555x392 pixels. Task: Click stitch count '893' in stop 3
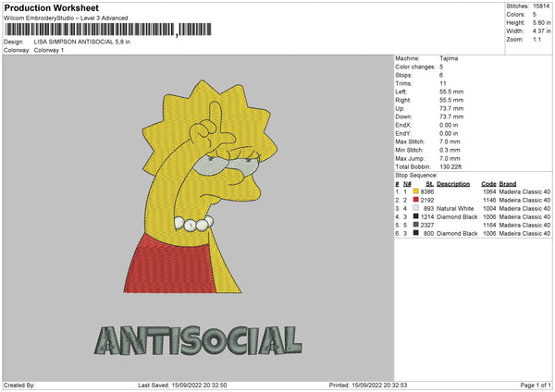pyautogui.click(x=428, y=208)
